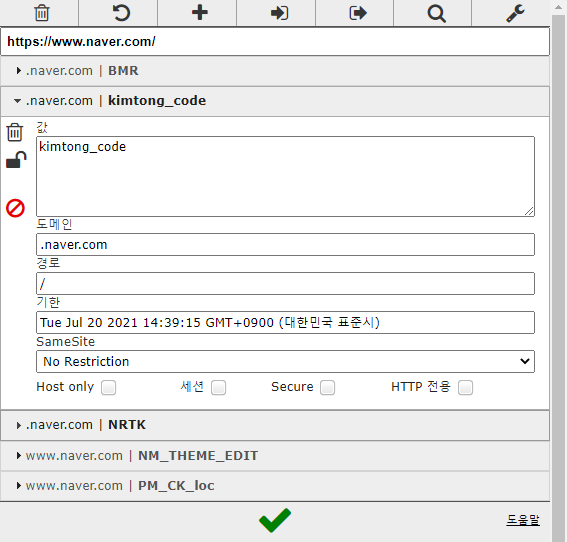Expand the BMR cookie row
Viewport: 567px width, 542px height.
(x=275, y=71)
